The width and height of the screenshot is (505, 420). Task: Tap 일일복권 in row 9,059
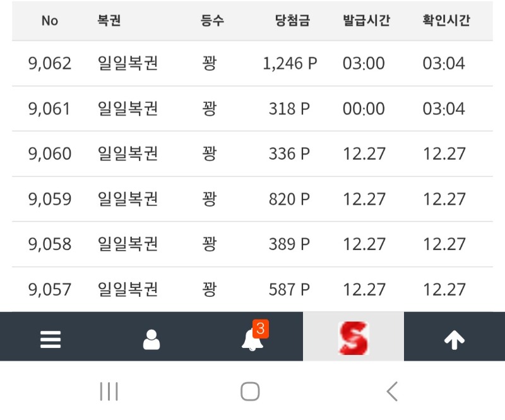tap(128, 199)
